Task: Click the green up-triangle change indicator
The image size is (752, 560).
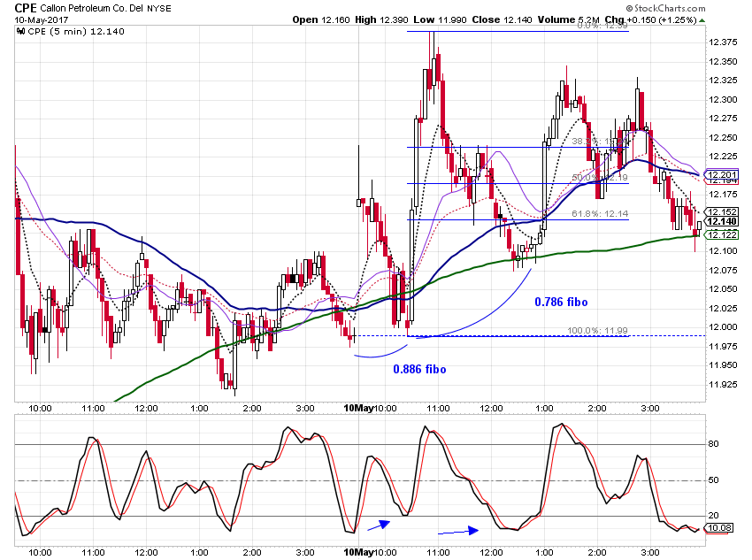Action: tap(702, 20)
